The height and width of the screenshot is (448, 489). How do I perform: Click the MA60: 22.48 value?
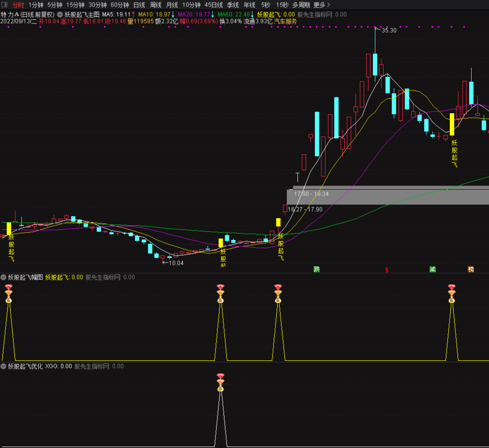pos(234,14)
